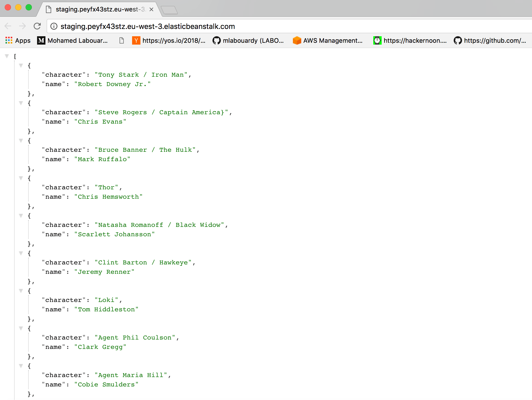Minimize the browser window (yellow button)

coord(18,7)
